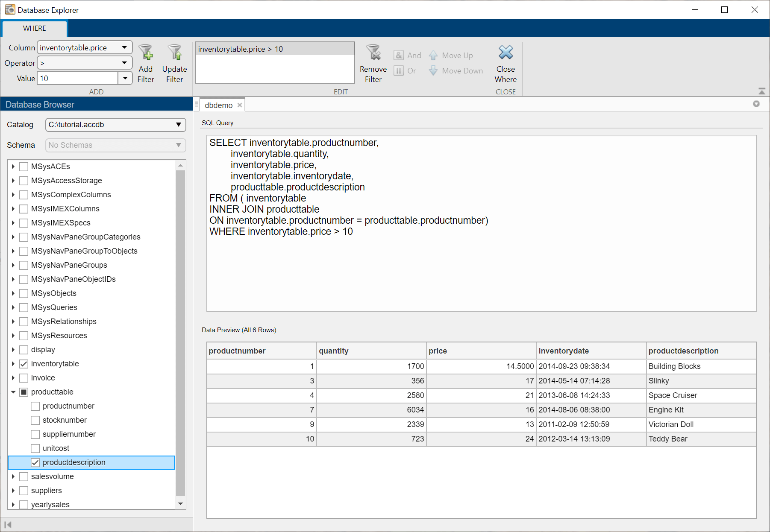Enable the unitcost column checkbox

35,448
